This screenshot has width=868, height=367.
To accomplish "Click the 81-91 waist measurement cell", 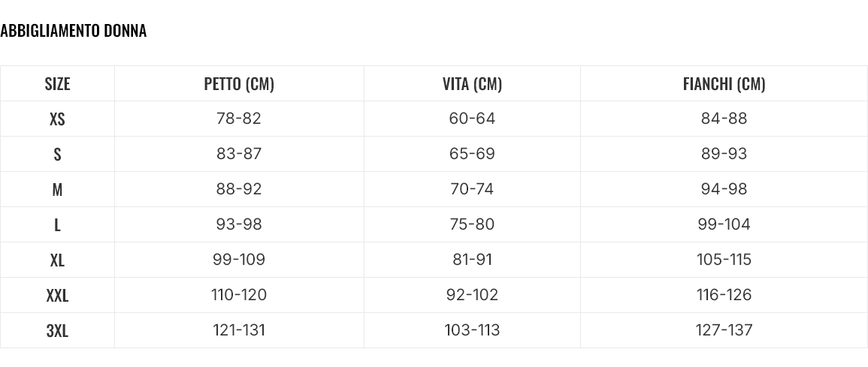I will tap(472, 260).
